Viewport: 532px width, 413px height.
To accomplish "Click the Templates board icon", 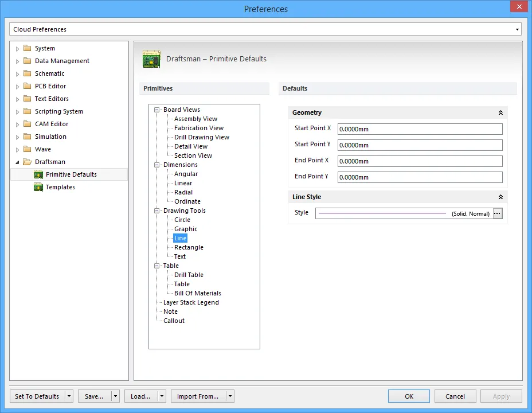I will [x=38, y=187].
